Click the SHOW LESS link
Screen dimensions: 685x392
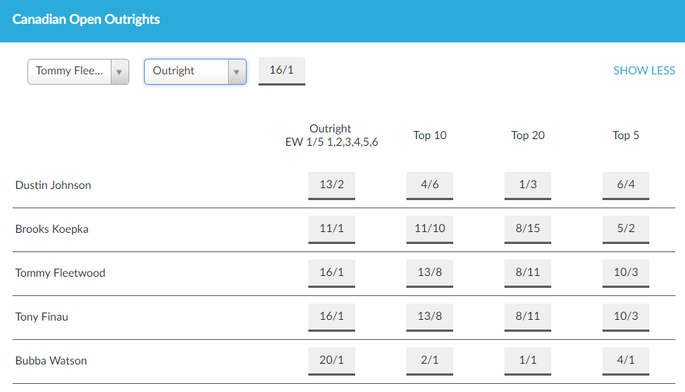pos(644,70)
